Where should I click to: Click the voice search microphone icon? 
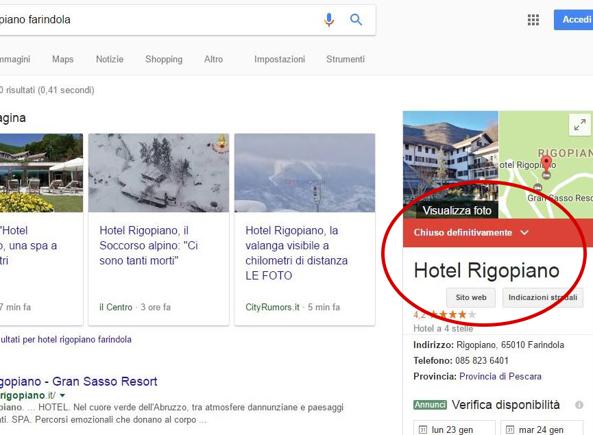click(x=329, y=20)
